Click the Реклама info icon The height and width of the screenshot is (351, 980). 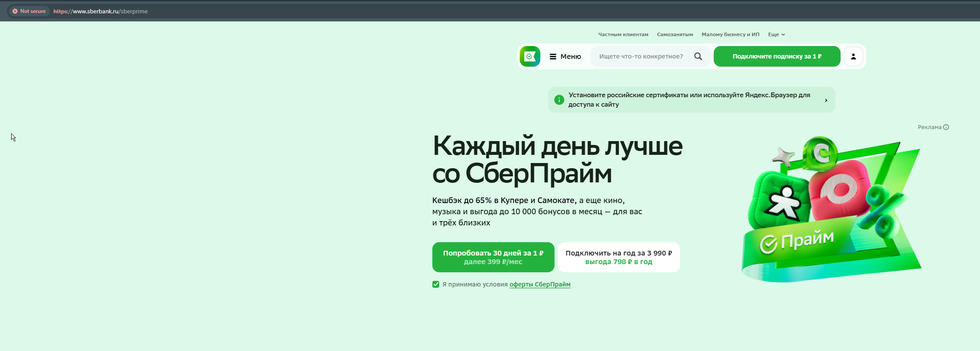946,127
